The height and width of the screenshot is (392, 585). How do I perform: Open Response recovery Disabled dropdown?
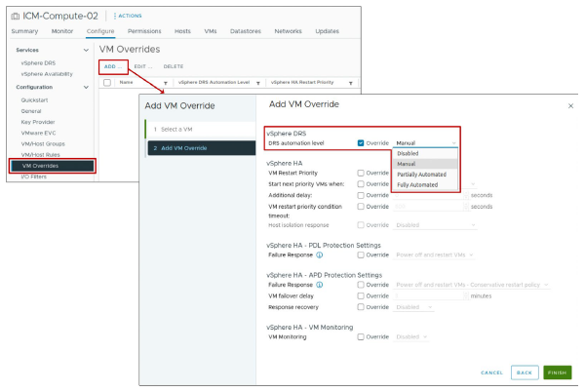[414, 307]
